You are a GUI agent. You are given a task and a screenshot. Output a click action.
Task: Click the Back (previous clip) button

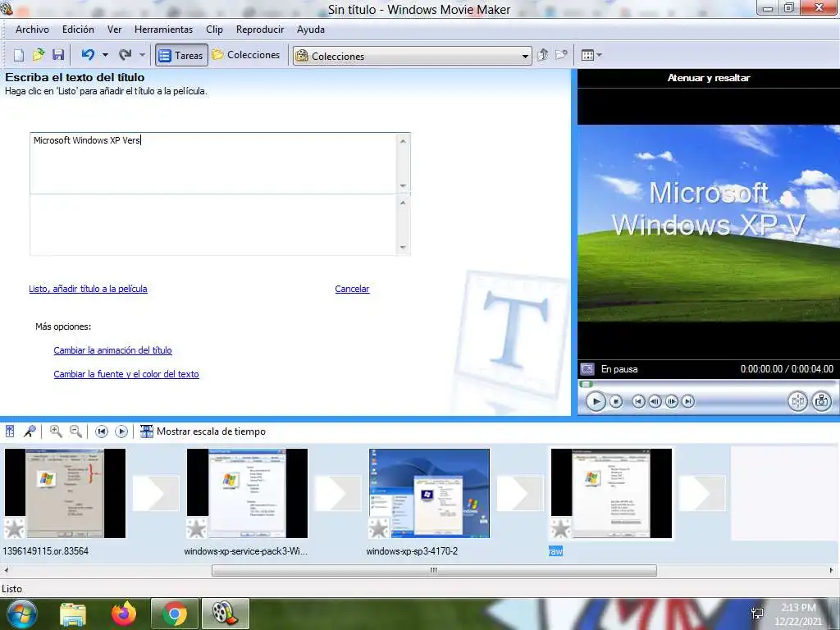638,401
